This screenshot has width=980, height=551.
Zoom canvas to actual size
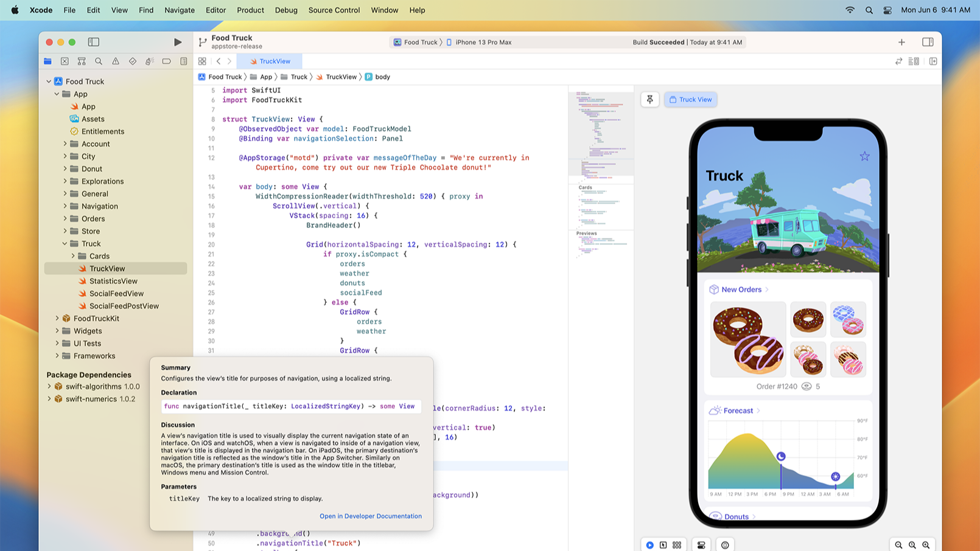pyautogui.click(x=912, y=545)
